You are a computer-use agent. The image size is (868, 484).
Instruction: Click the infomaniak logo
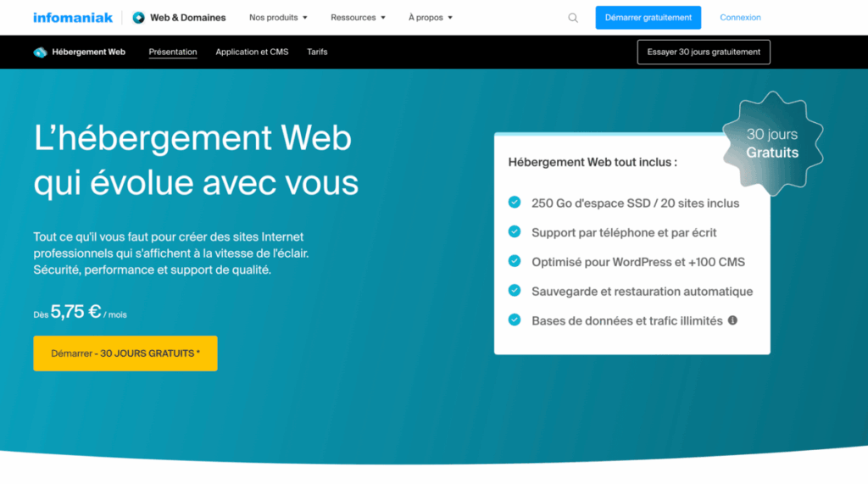point(73,18)
